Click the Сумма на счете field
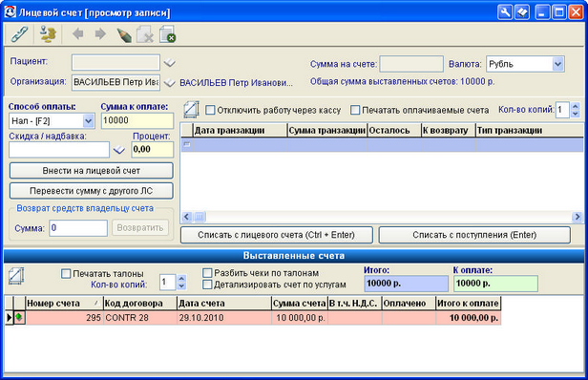 [x=411, y=64]
